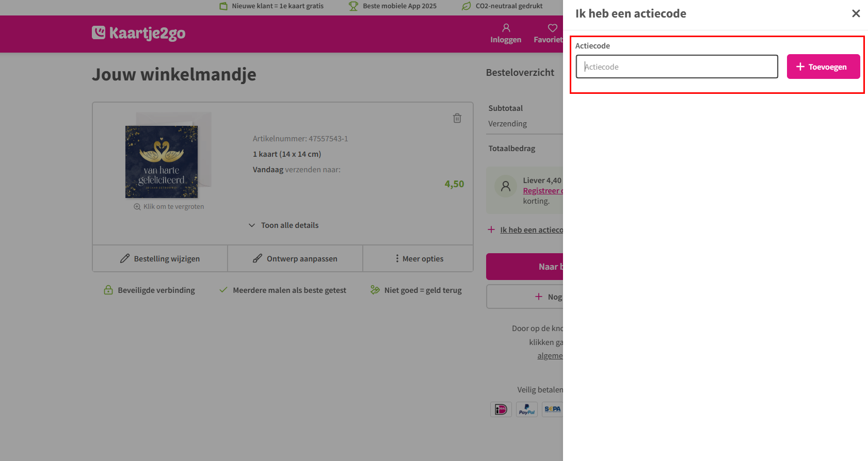The width and height of the screenshot is (868, 461).
Task: Click Bestelling wijzigen button
Action: tap(160, 258)
